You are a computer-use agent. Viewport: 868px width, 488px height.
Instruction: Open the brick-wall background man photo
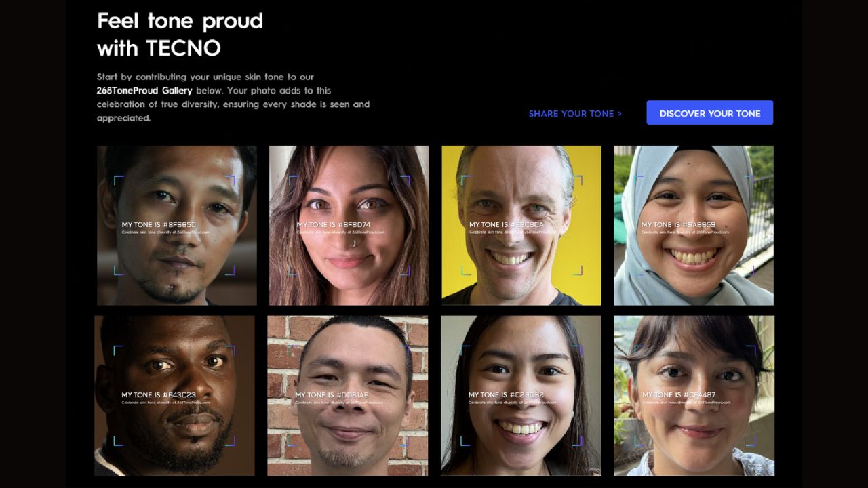[x=347, y=395]
